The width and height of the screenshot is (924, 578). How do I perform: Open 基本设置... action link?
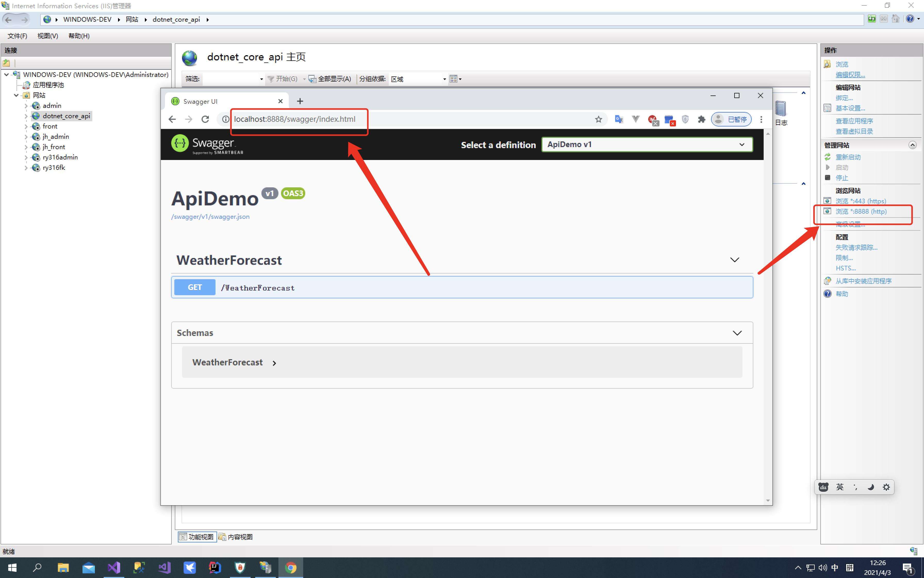point(850,108)
